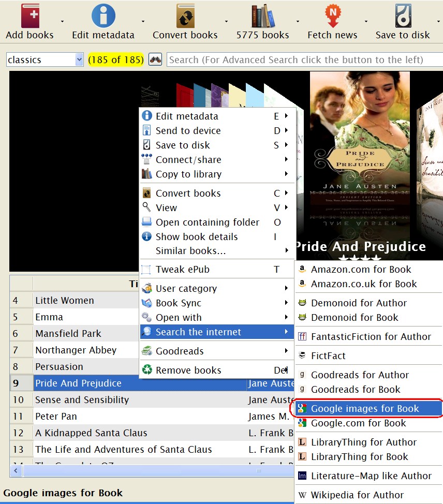
Task: Select Goodreads for Author entry
Action: click(369, 375)
